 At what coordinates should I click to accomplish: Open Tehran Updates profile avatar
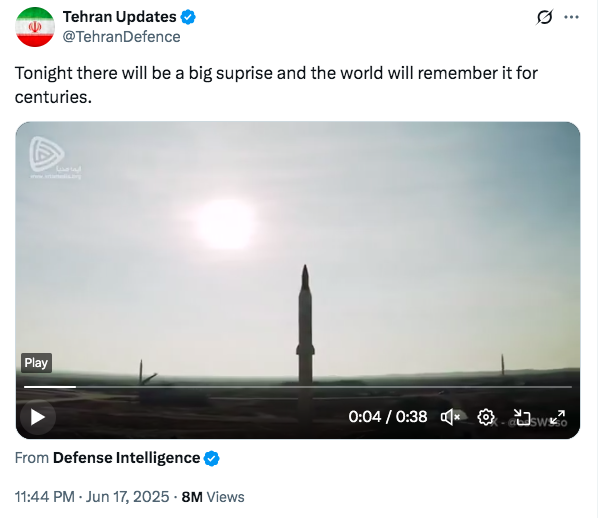(x=35, y=27)
